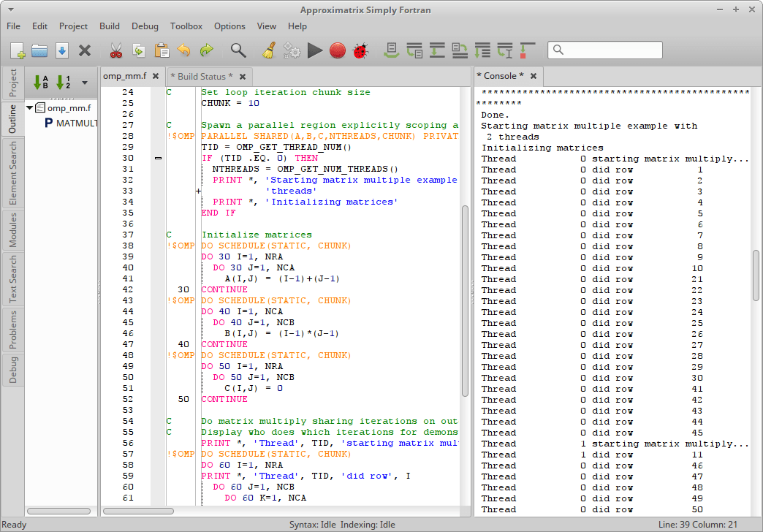Cut selection using the scissors icon
Screen dimensions: 763x532
point(115,50)
